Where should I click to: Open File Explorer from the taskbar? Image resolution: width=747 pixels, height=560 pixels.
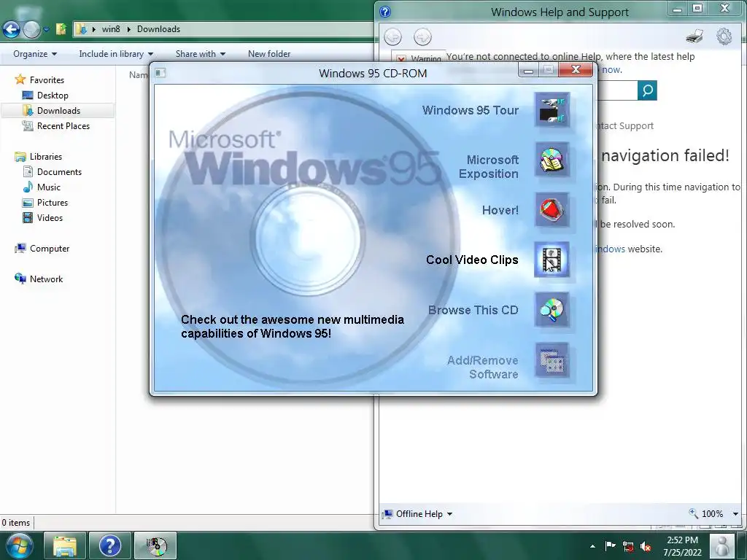coord(65,545)
